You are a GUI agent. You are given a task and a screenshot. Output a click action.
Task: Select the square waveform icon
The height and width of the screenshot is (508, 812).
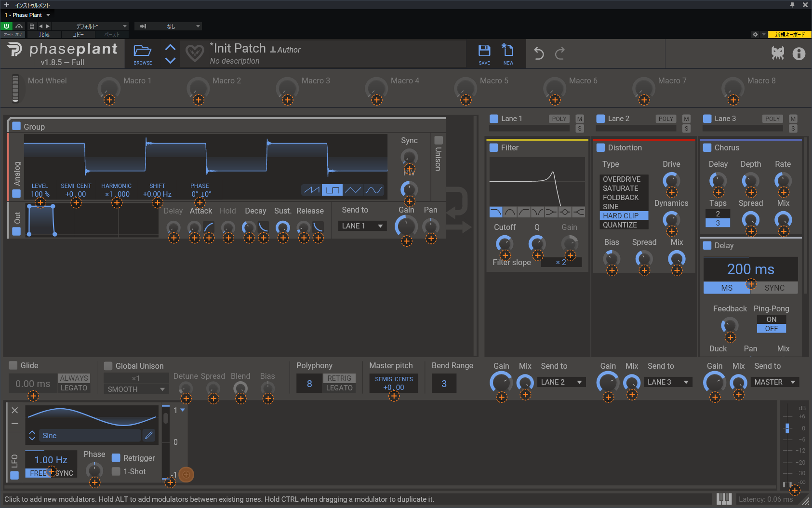[x=332, y=190]
